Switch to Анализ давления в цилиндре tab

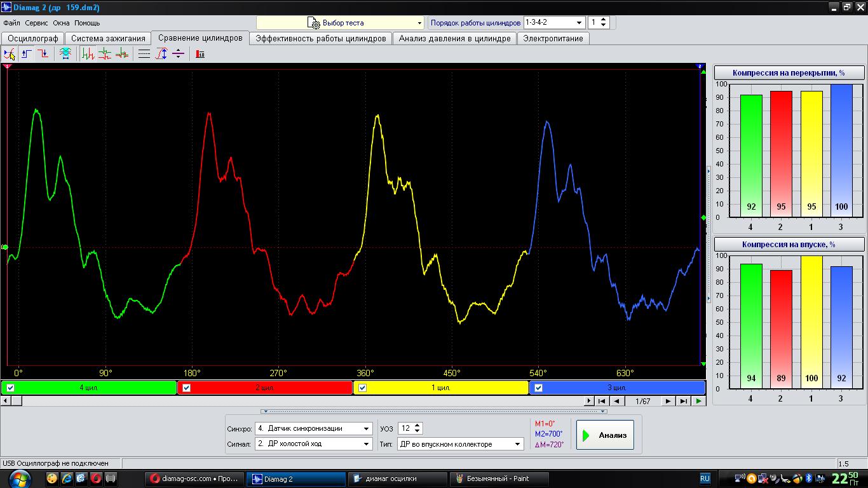click(x=454, y=38)
